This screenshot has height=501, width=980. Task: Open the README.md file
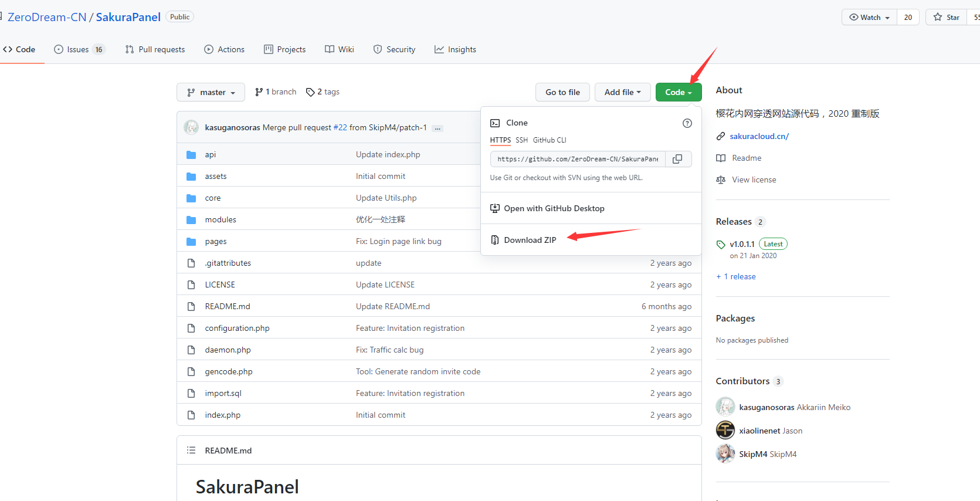228,307
